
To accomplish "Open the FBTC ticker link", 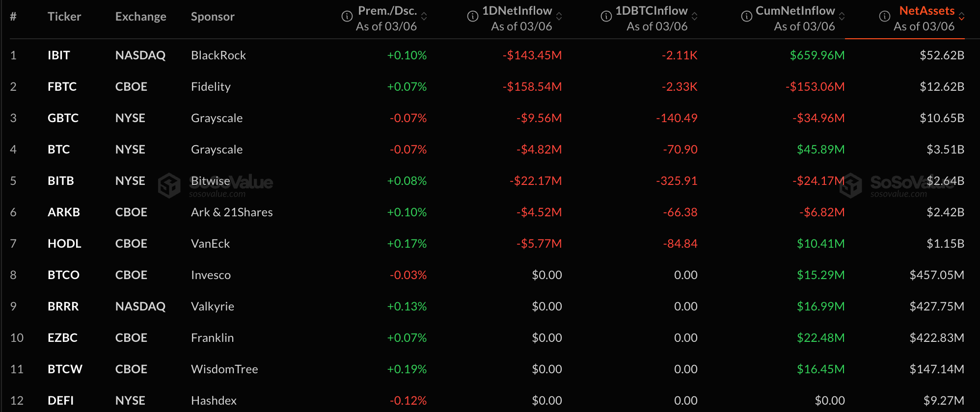I will pyautogui.click(x=62, y=87).
